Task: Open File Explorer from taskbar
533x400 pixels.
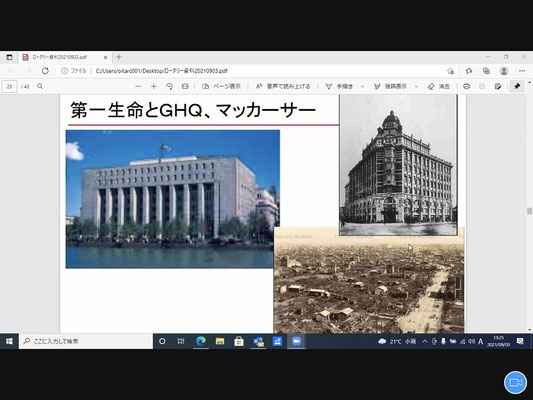Action: 220,341
